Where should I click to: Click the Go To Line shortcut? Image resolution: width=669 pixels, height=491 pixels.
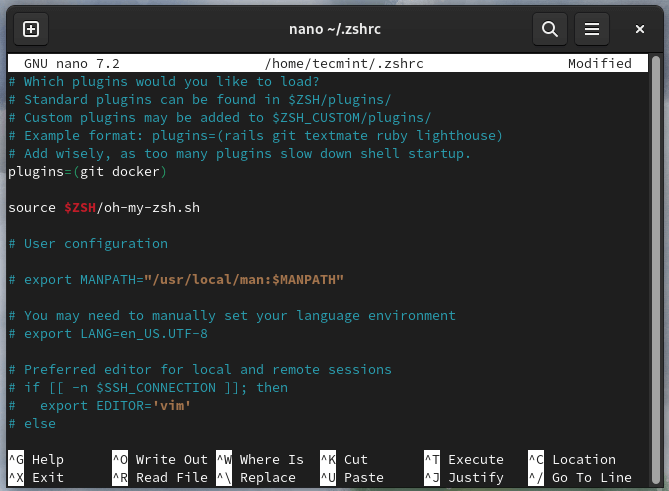pos(592,478)
